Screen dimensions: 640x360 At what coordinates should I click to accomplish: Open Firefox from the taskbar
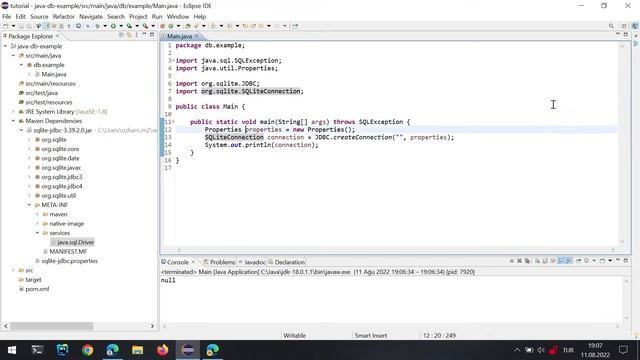coord(162,350)
